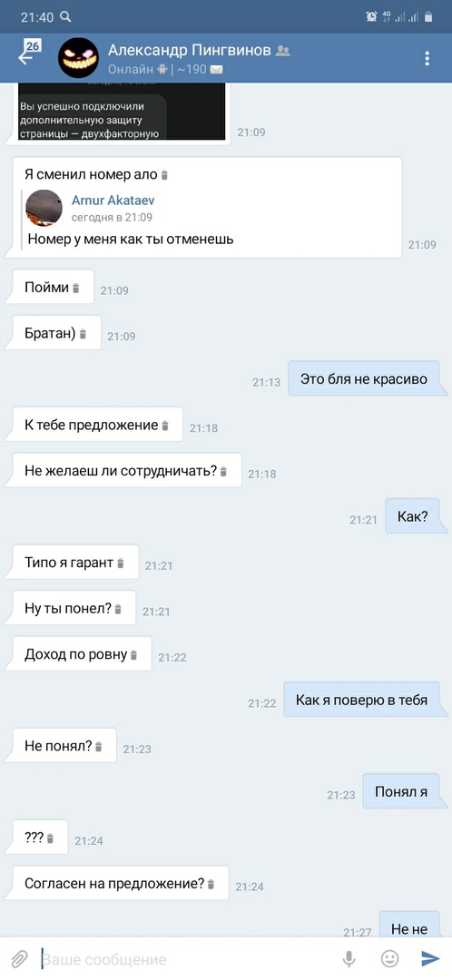Open the two-factor protection screenshot image
Screen dimensions: 452x980
122,112
